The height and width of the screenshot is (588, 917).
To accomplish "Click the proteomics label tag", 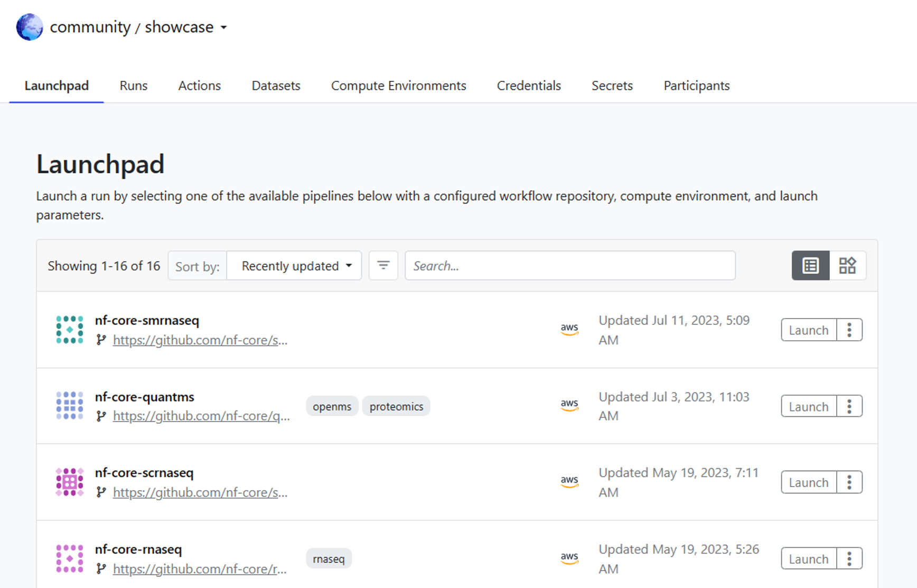I will [396, 406].
